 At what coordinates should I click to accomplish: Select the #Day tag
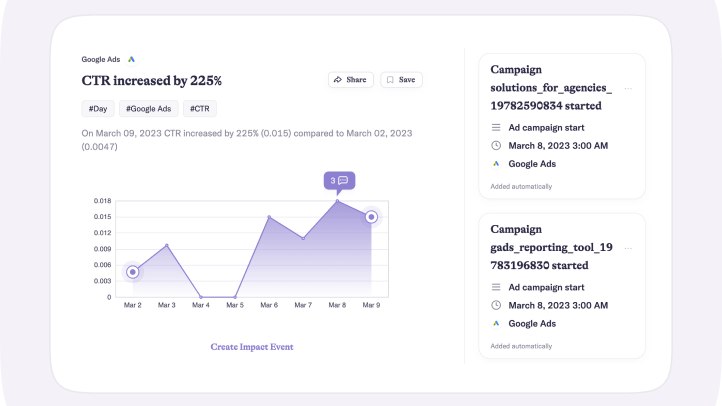(x=98, y=109)
